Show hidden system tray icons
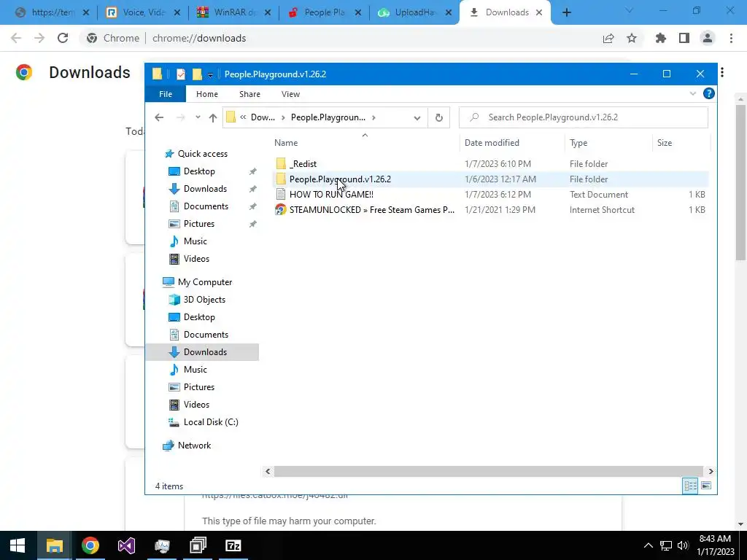The image size is (747, 560). pyautogui.click(x=648, y=545)
